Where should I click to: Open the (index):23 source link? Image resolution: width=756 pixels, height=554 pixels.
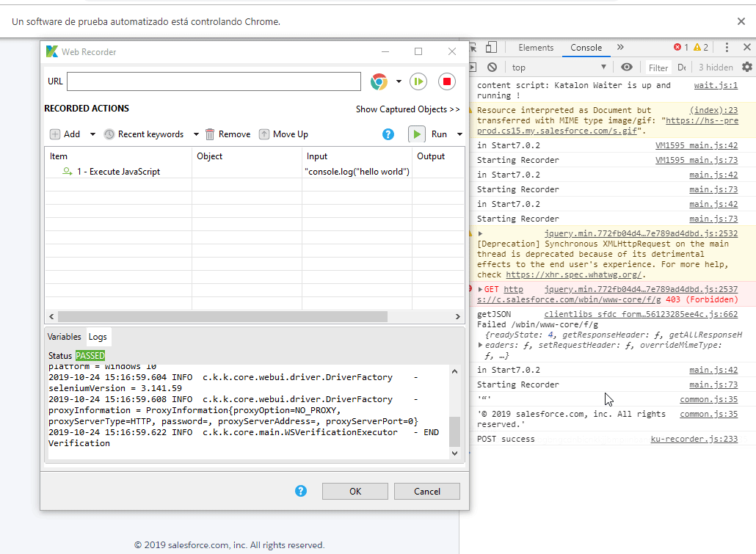pos(713,110)
